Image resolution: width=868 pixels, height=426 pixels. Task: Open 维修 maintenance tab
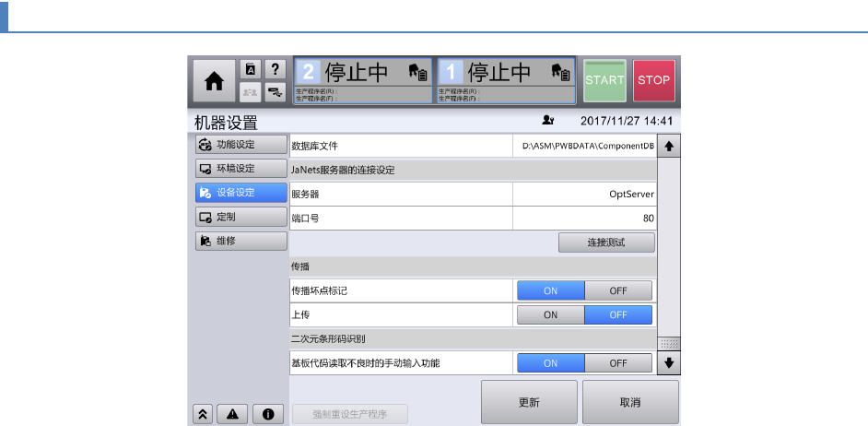tap(241, 241)
